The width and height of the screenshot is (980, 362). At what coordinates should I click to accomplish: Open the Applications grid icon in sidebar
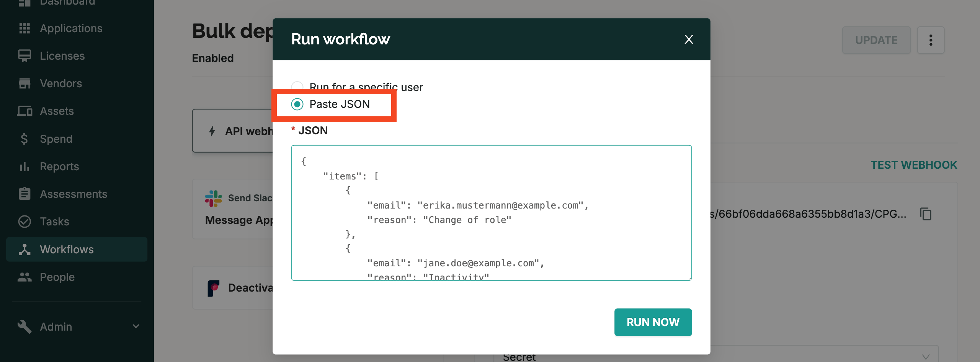click(24, 28)
